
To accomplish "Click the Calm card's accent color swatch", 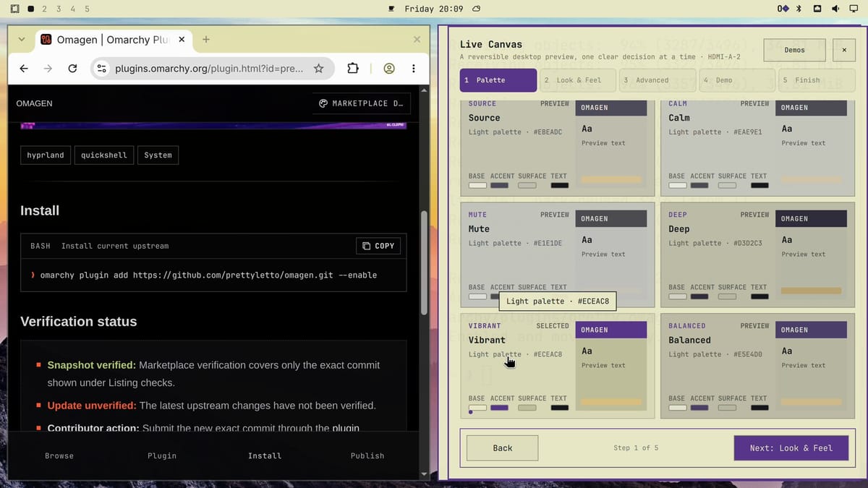I will 699,185.
